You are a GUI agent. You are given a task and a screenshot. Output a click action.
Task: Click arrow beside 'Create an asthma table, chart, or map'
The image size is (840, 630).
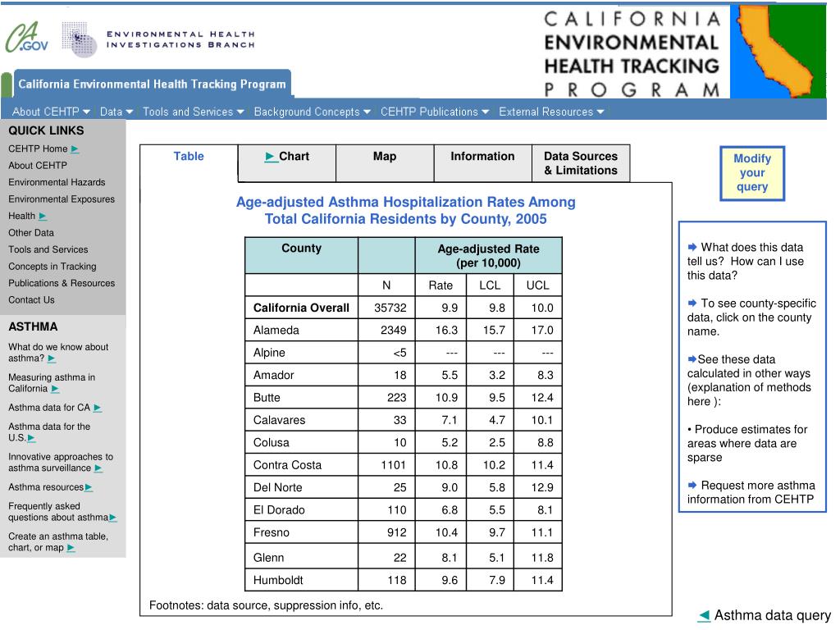click(x=71, y=548)
